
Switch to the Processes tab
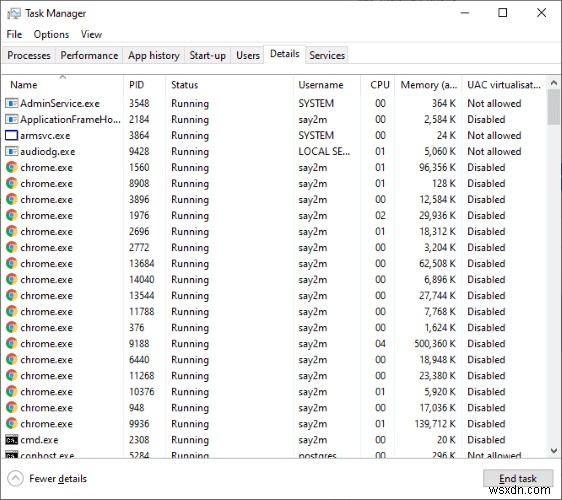point(29,56)
